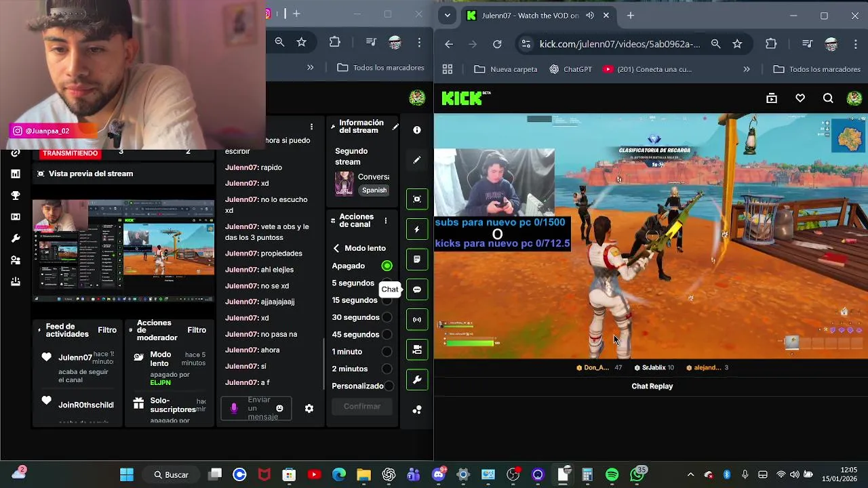Screen dimensions: 868x488
Task: Reload the Kick VOD page
Action: 497,44
